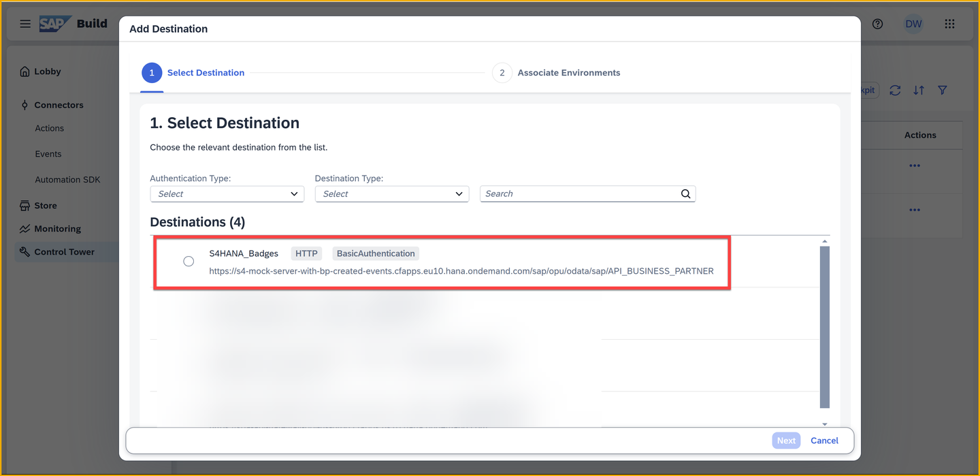
Task: Open the DW user profile avatar
Action: tap(913, 24)
